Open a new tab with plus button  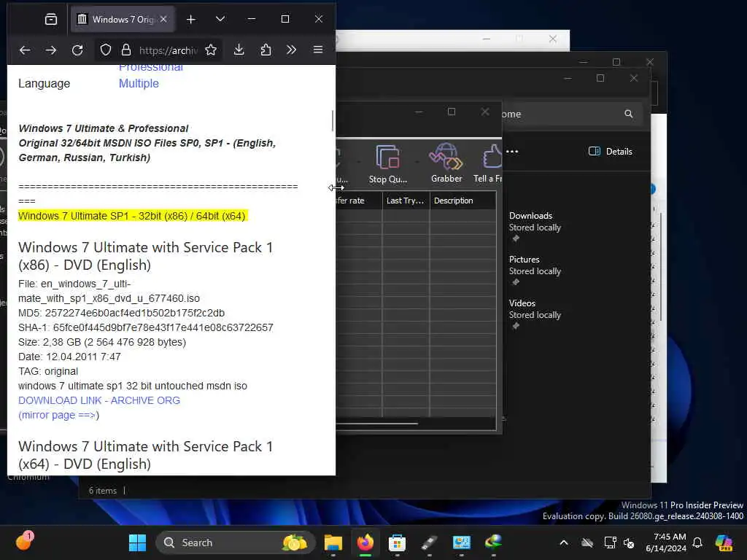[x=191, y=19]
